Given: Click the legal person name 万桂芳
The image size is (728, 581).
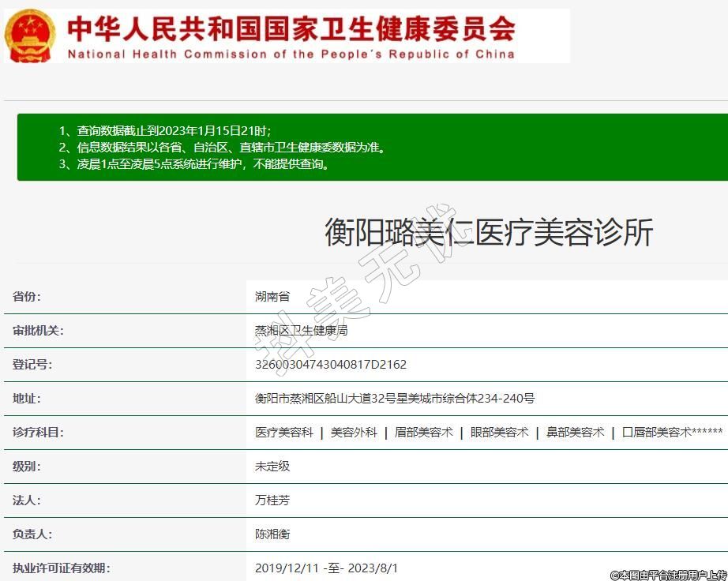Looking at the screenshot, I should coord(272,500).
